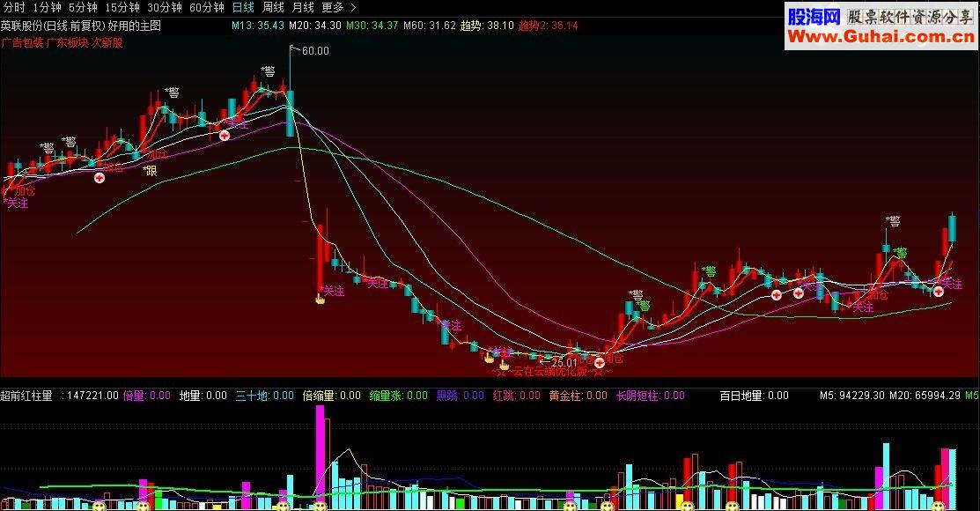Image resolution: width=980 pixels, height=511 pixels.
Task: Click the M5: 94229.30 volume average
Action: 852,396
